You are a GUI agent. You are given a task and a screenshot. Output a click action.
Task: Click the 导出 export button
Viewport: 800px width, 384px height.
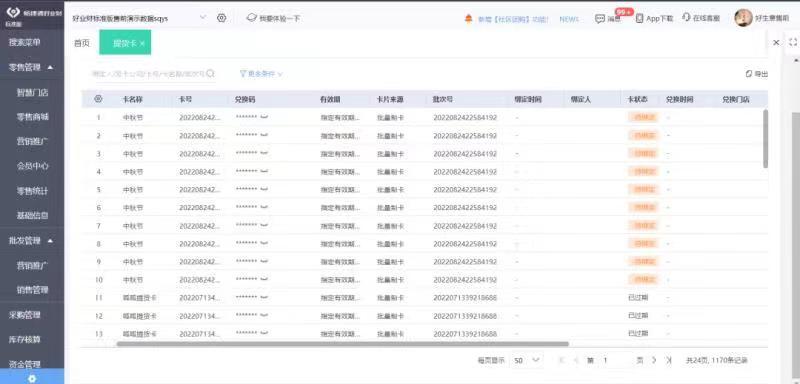click(757, 74)
